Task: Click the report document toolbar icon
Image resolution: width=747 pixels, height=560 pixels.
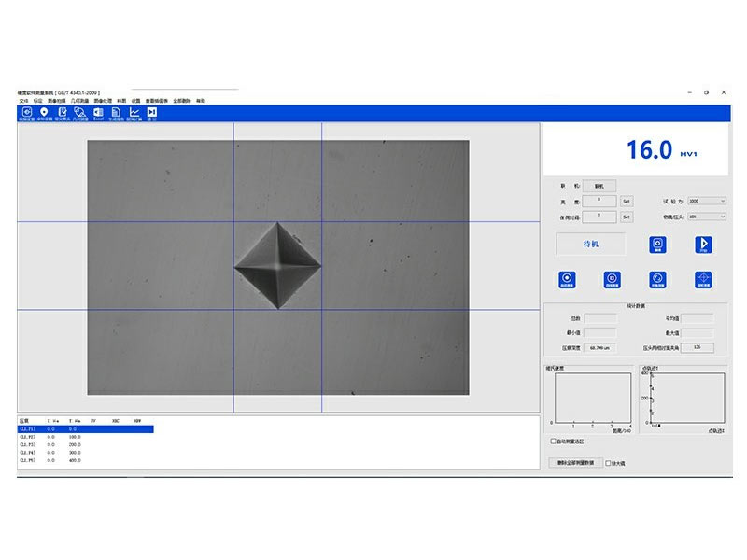Action: [x=116, y=113]
